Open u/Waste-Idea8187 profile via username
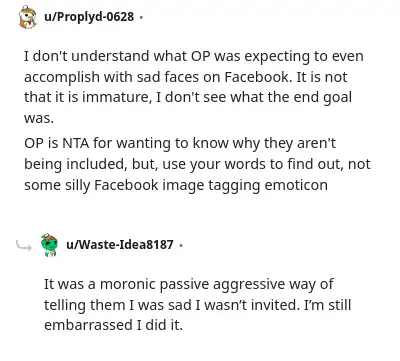Image resolution: width=400 pixels, height=361 pixels. point(120,245)
